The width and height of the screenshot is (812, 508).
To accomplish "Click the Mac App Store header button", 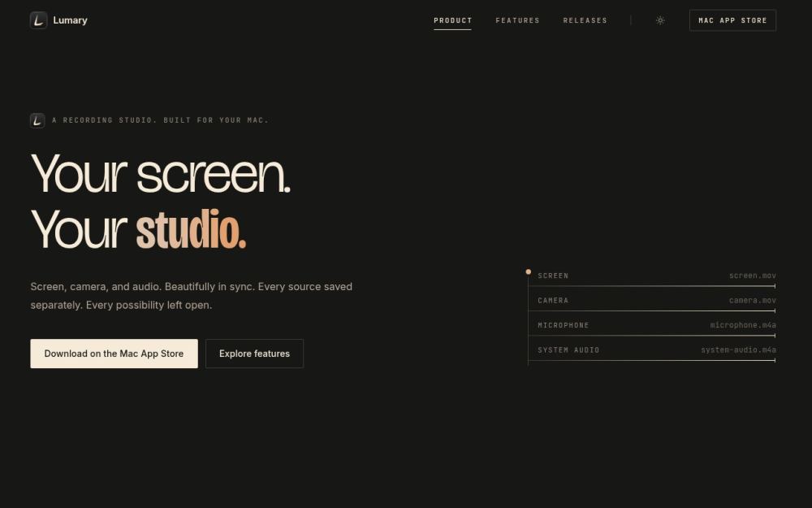I will 732,20.
